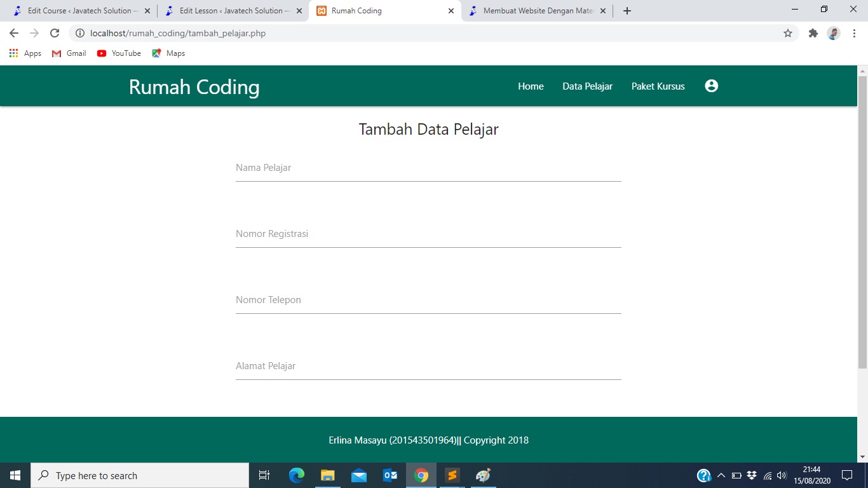
Task: Go to Data Pelajar in navbar
Action: tap(587, 86)
